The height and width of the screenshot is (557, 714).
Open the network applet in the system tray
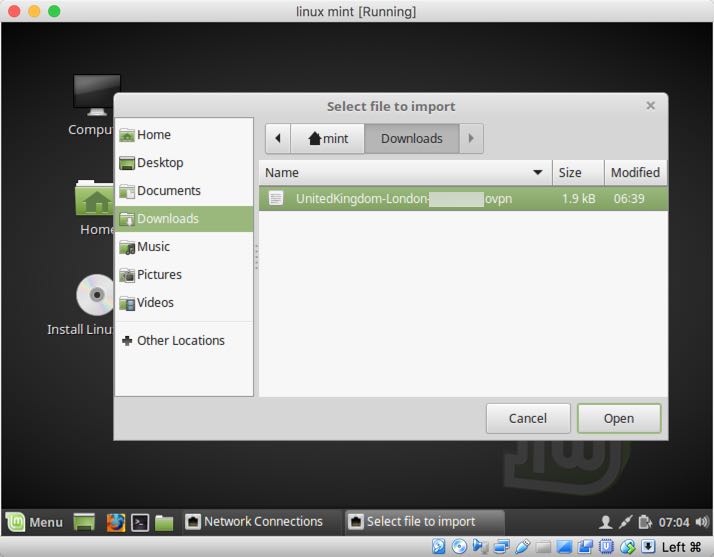[x=625, y=522]
